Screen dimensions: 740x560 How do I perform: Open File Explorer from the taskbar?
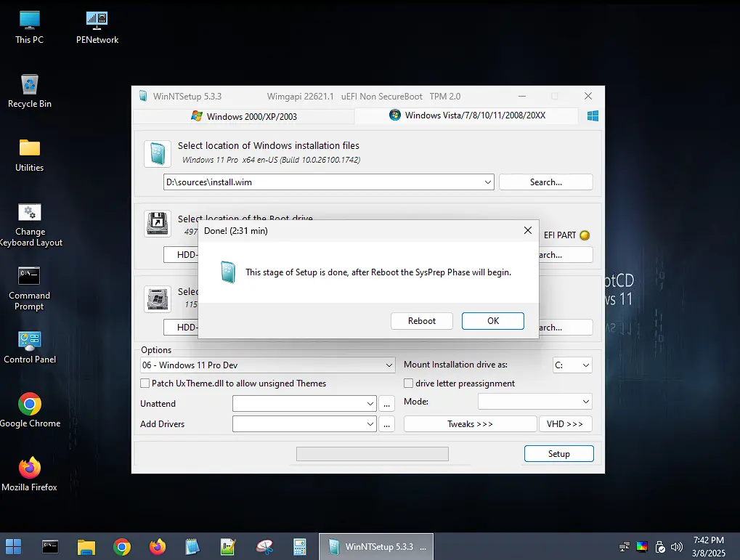tap(86, 547)
